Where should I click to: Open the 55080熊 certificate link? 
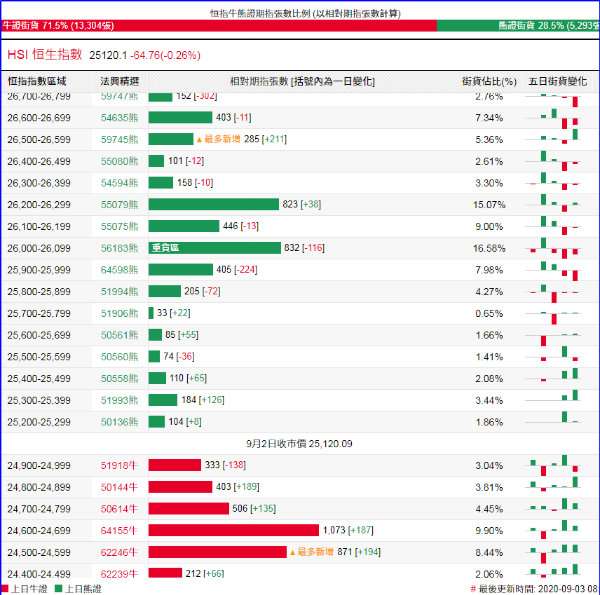coord(119,161)
